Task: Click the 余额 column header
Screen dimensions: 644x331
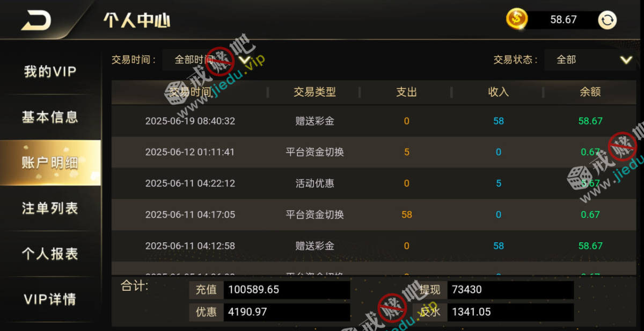Action: coord(590,92)
